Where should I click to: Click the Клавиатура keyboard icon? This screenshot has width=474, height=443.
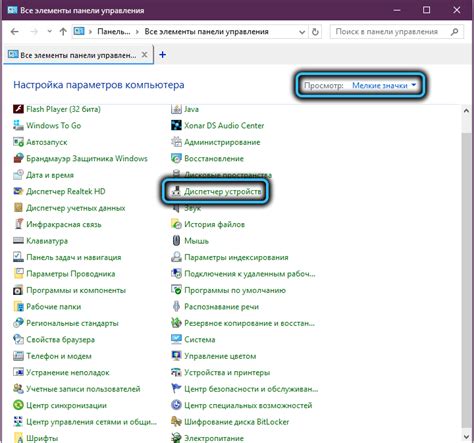click(18, 241)
